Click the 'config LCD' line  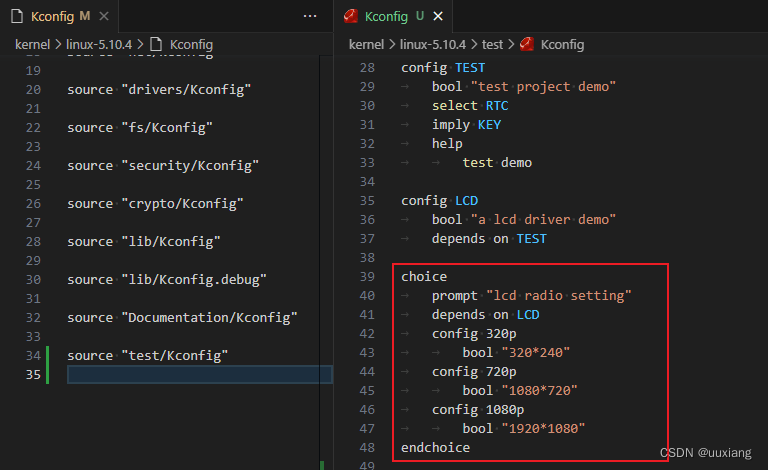439,201
